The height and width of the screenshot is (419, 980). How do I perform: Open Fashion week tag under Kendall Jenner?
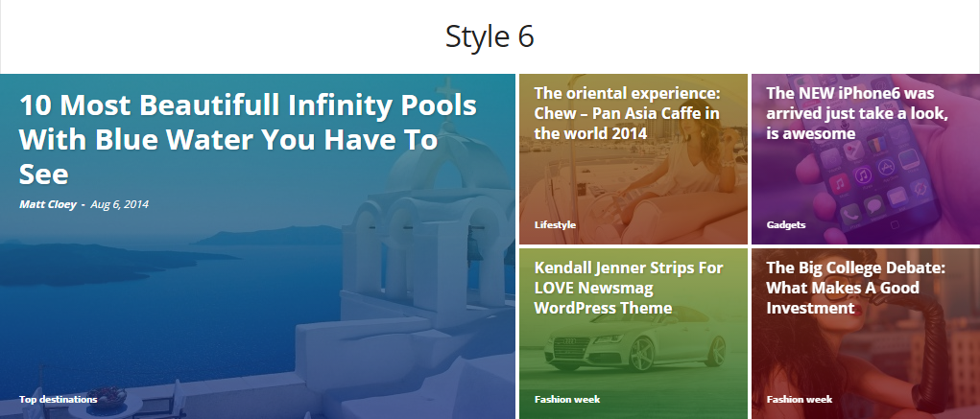(x=567, y=399)
